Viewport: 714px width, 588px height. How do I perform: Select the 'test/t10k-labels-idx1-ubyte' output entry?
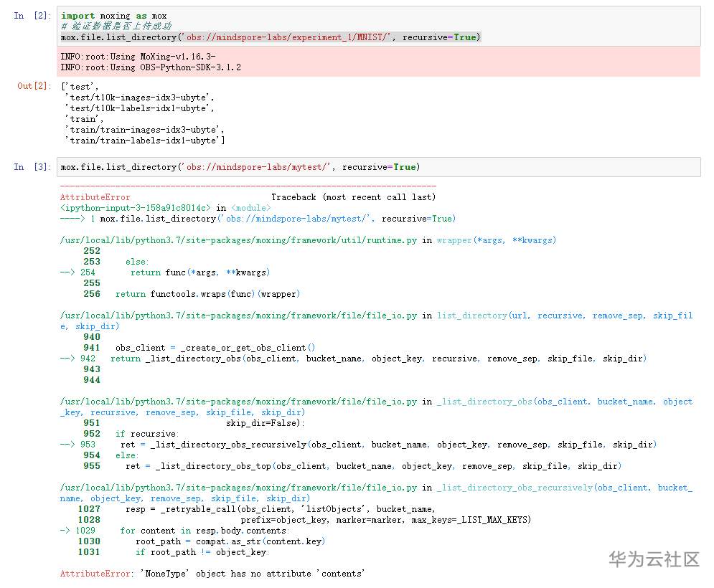pyautogui.click(x=138, y=108)
